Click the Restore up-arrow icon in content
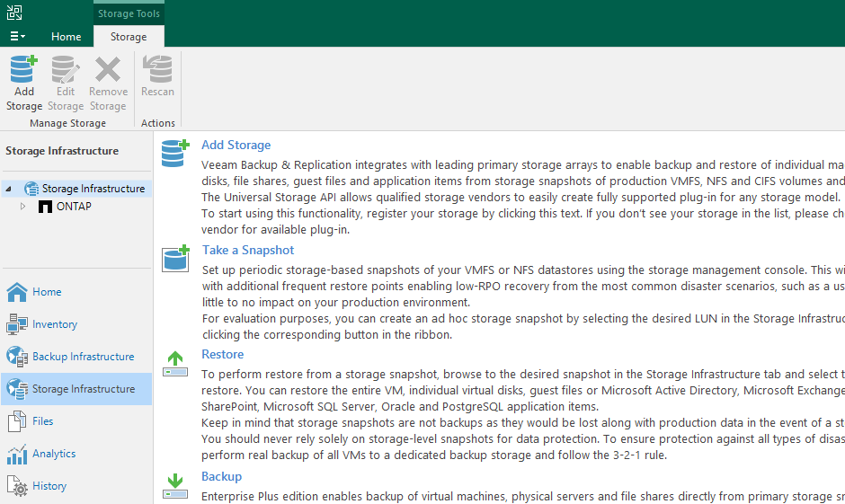 coord(175,364)
